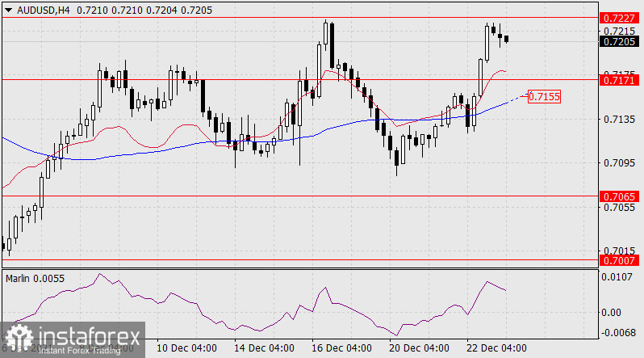Open the chart menu triangle beside AUDUSD
This screenshot has width=644, height=358.
(x=8, y=11)
